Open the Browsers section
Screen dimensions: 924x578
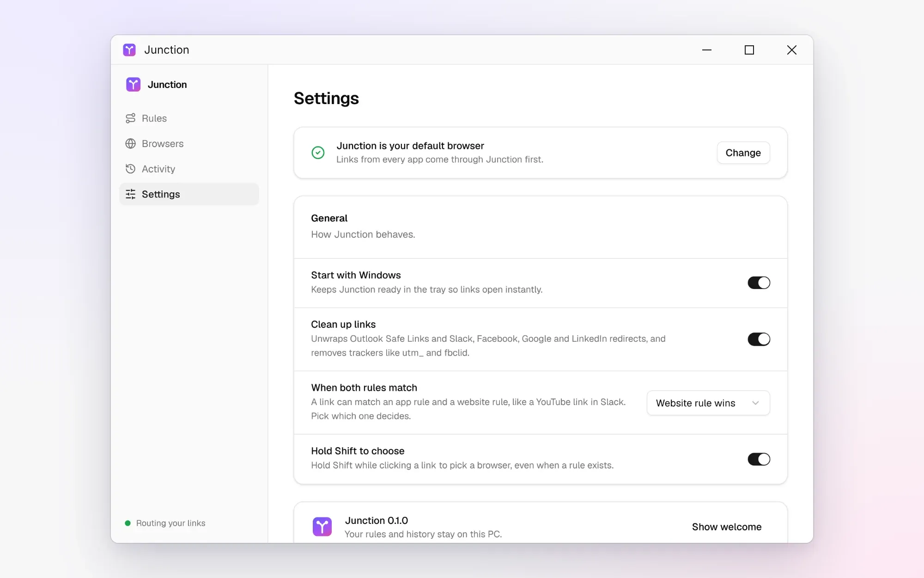[x=189, y=144]
